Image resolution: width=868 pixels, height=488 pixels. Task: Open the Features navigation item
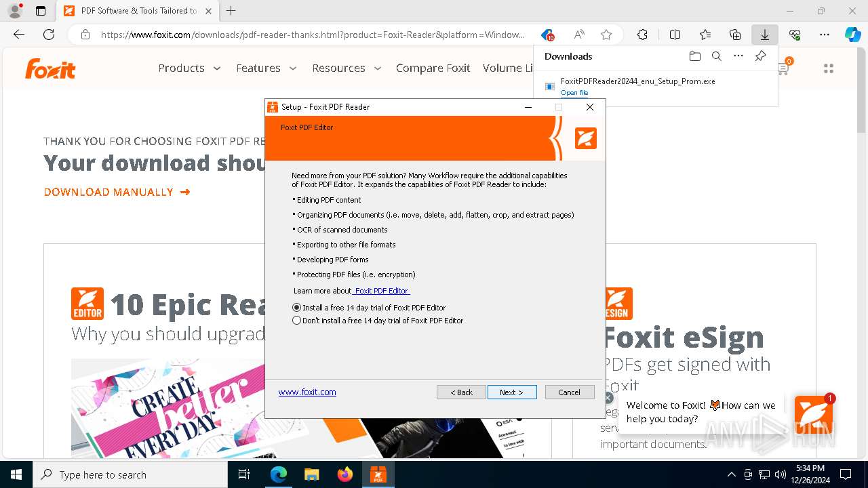tap(258, 68)
